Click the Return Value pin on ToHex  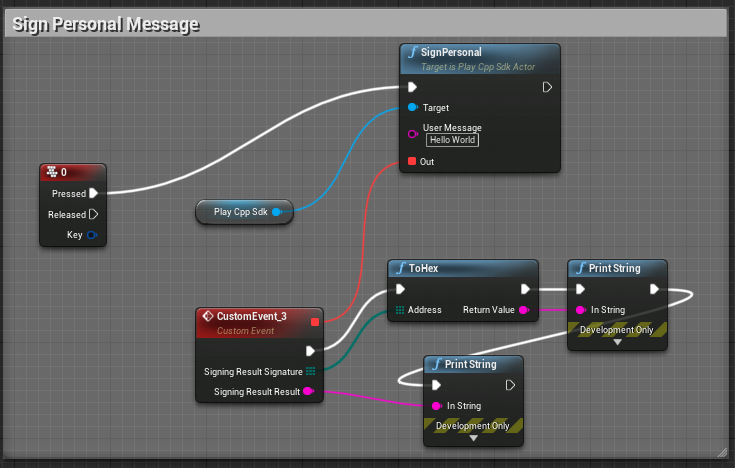pos(525,310)
